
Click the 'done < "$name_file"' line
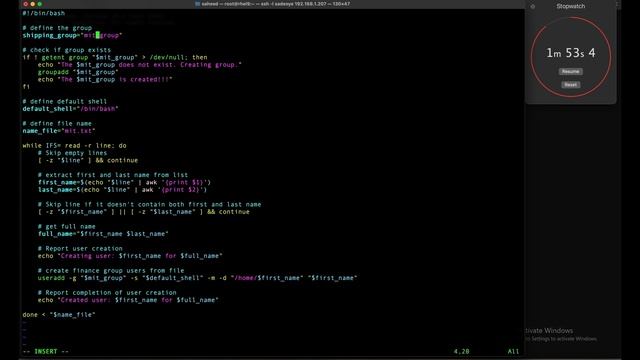coord(59,314)
